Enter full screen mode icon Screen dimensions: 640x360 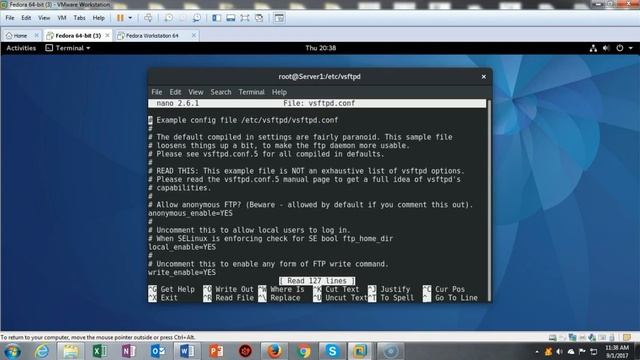pos(244,18)
